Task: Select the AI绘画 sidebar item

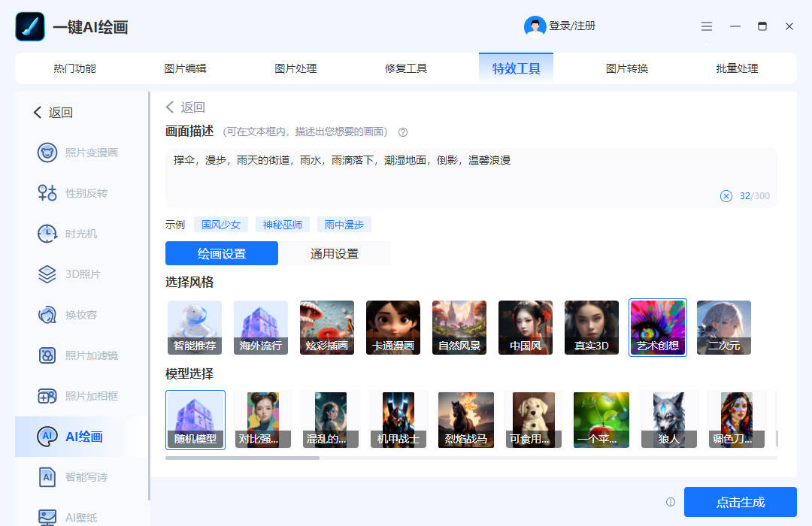Action: click(x=81, y=437)
